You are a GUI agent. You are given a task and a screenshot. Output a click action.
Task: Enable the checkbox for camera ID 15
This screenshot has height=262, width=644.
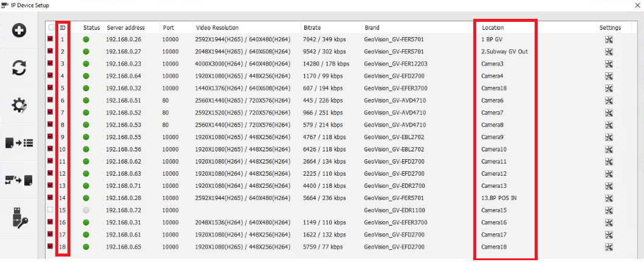(x=50, y=210)
